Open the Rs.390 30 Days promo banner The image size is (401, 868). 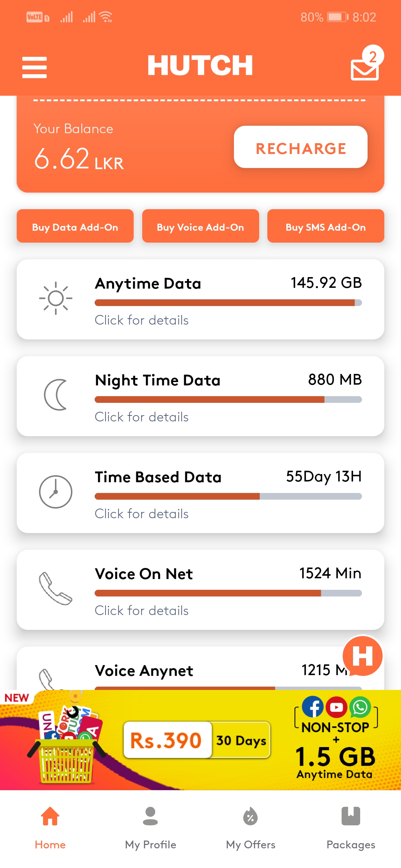point(200,740)
